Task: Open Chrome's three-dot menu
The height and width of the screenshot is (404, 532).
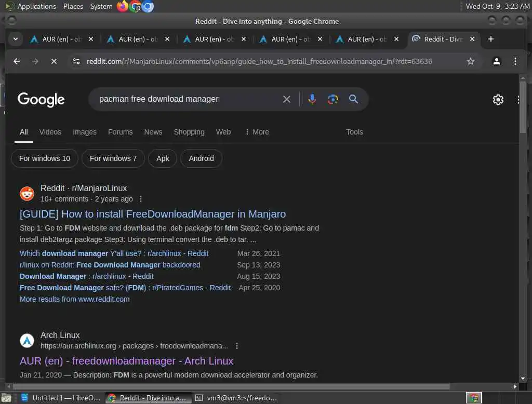Action: pyautogui.click(x=515, y=61)
